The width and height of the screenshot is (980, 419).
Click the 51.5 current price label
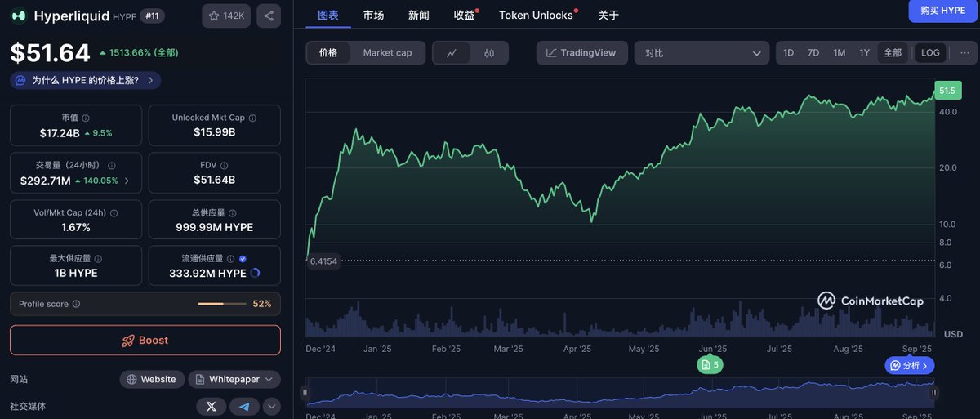pyautogui.click(x=947, y=91)
